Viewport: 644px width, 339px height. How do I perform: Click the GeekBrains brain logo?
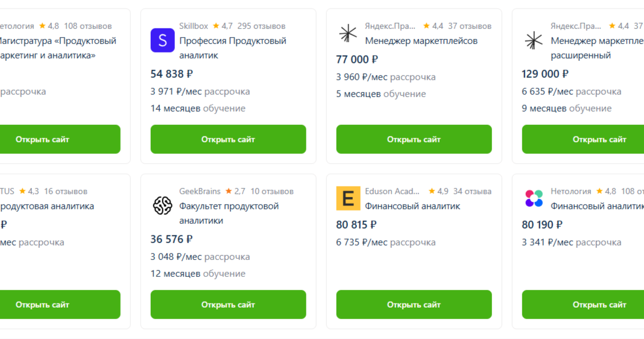tap(163, 206)
